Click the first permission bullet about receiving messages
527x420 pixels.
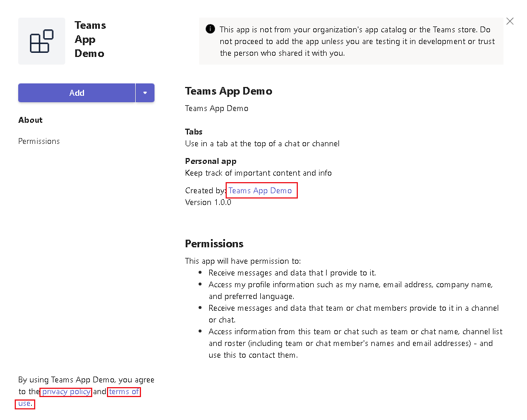pyautogui.click(x=292, y=273)
